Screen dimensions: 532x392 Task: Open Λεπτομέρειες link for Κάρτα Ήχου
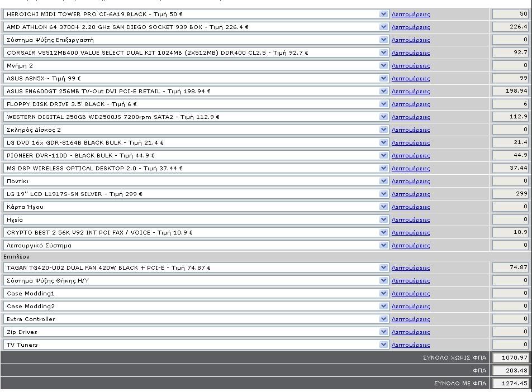tap(411, 207)
